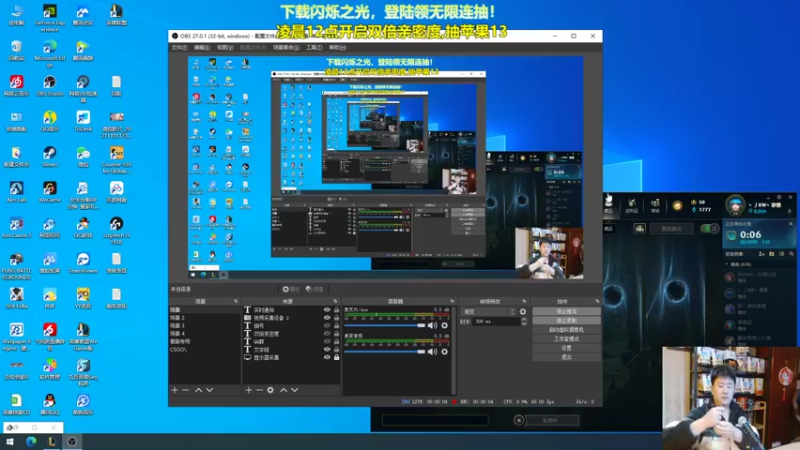Mute the 麦克风/Aux audio channel
Viewport: 800px width, 450px height.
pyautogui.click(x=433, y=325)
